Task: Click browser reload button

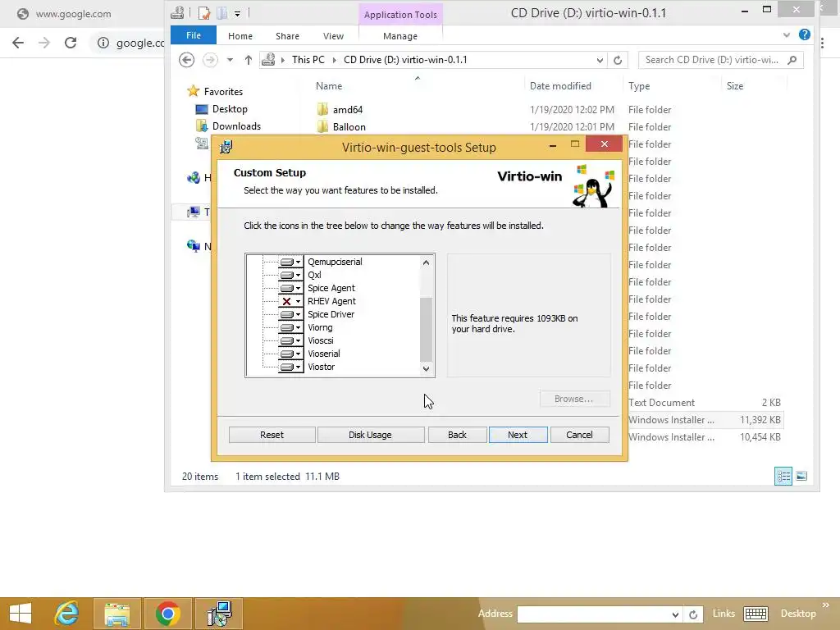Action: [x=71, y=43]
